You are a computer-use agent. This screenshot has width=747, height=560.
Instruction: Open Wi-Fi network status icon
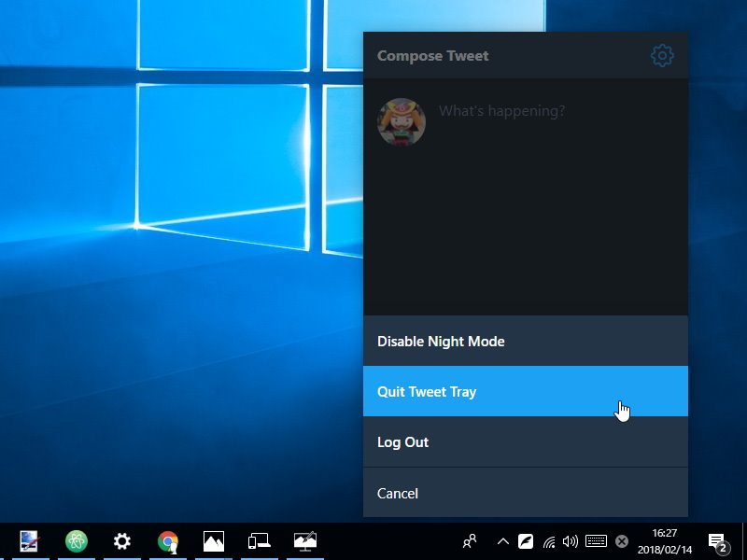(549, 542)
